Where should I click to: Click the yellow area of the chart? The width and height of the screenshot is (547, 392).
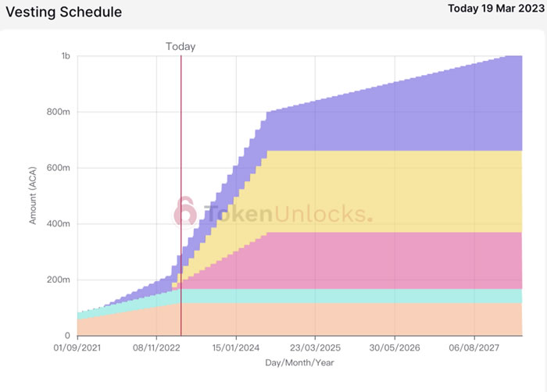391,191
